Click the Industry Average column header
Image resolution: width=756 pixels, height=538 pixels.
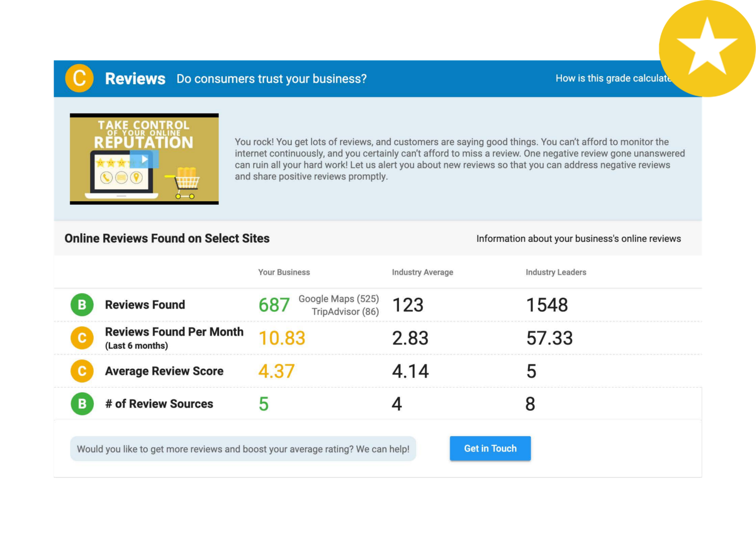[x=422, y=272]
